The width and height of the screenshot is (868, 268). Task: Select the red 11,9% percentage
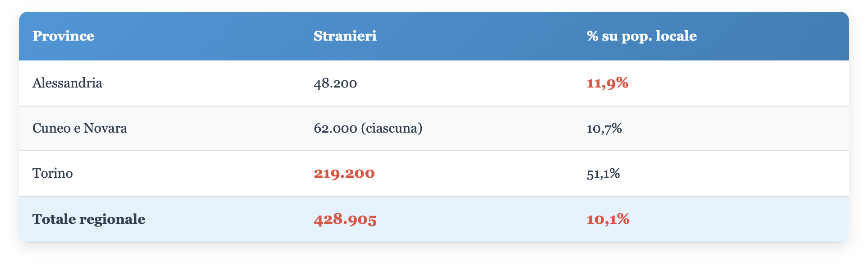point(607,83)
